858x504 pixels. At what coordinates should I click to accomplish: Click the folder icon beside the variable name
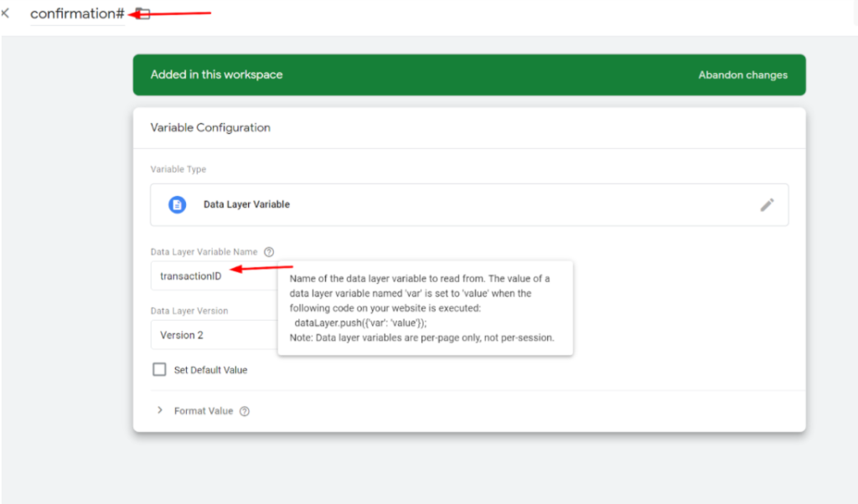tap(143, 13)
